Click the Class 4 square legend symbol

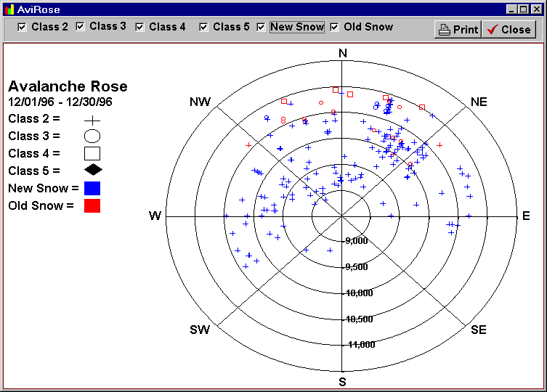coord(92,153)
